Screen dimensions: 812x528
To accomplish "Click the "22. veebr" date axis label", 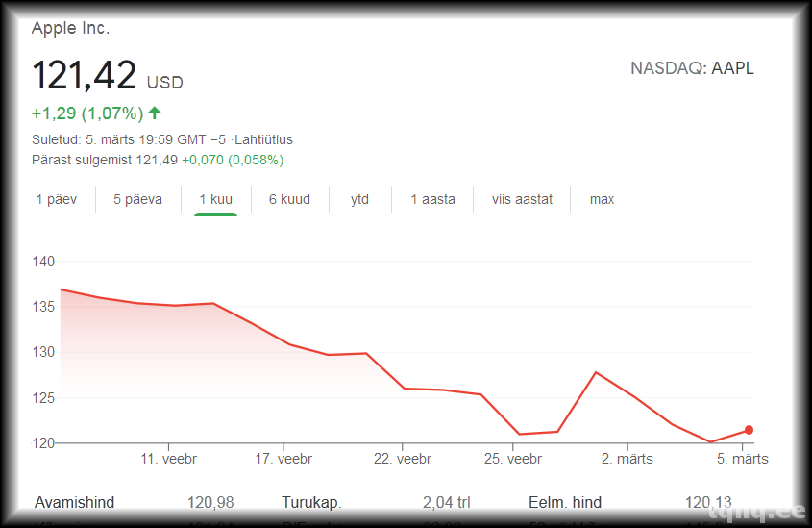I will (403, 459).
